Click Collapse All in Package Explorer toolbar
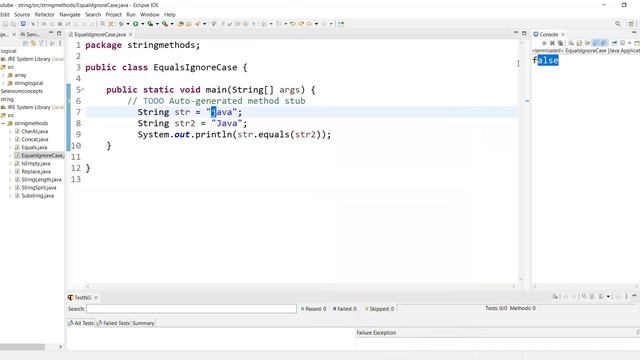640x360 pixels. 25,43
